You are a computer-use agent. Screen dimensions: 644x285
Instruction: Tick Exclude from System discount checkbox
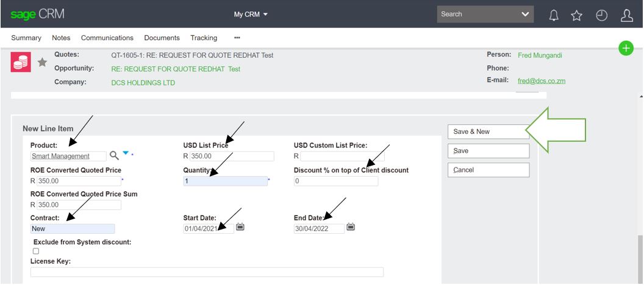(x=36, y=251)
